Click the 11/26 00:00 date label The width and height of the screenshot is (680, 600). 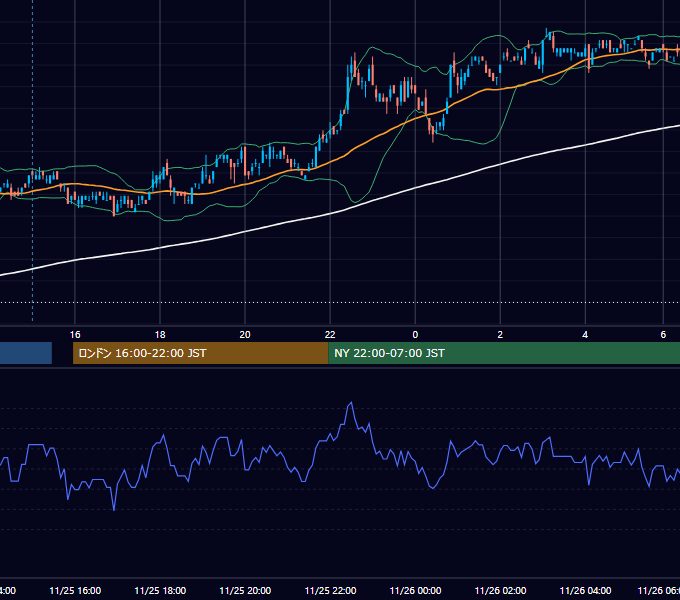pos(415,590)
